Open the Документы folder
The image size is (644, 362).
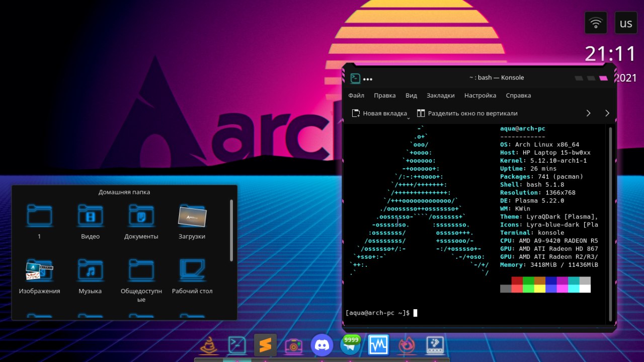pos(141,221)
